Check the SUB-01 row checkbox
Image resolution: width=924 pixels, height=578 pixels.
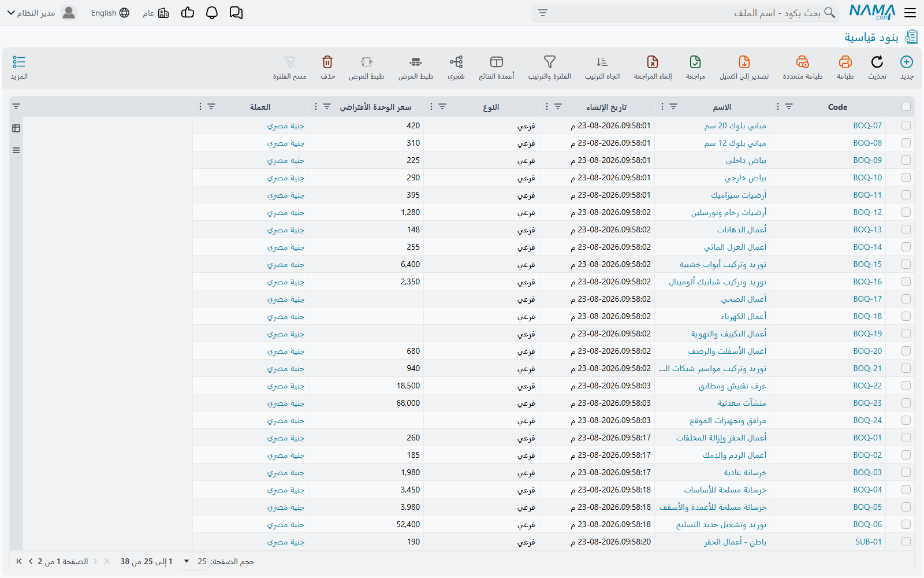[906, 542]
